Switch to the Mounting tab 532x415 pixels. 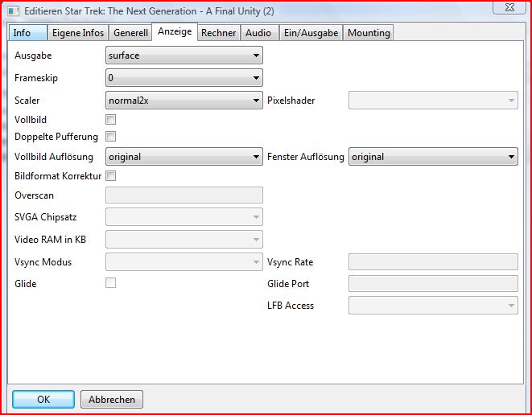369,33
